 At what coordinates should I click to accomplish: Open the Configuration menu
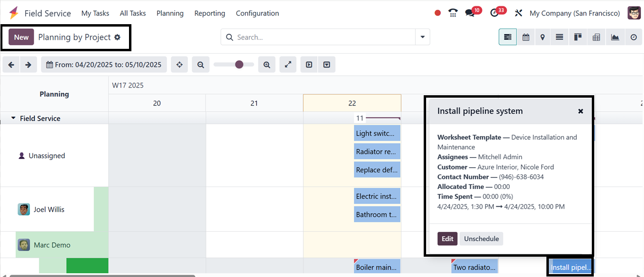point(258,13)
